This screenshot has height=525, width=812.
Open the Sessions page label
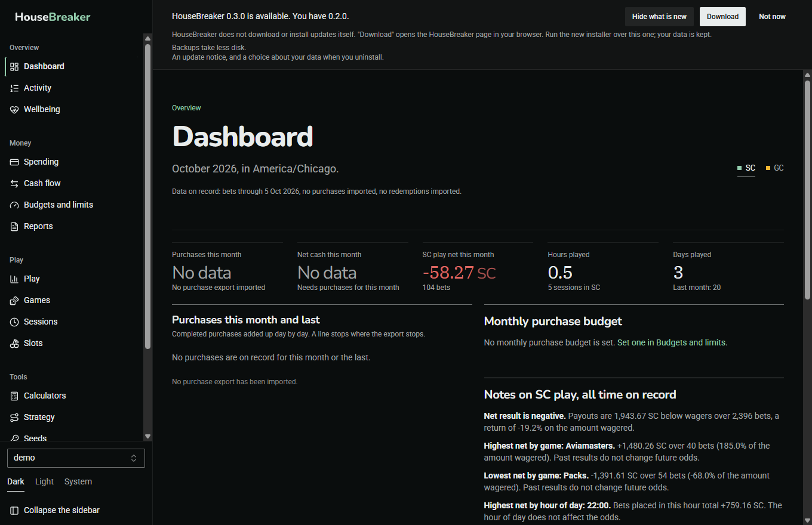click(41, 322)
